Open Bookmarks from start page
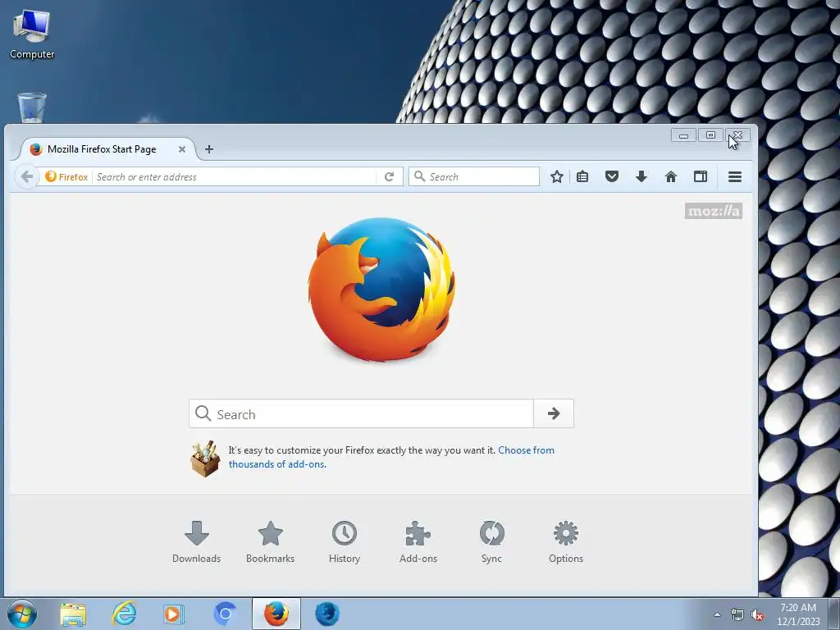 click(270, 542)
